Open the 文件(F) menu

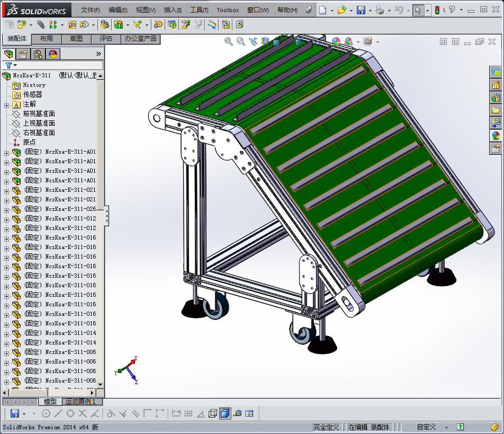click(x=91, y=10)
